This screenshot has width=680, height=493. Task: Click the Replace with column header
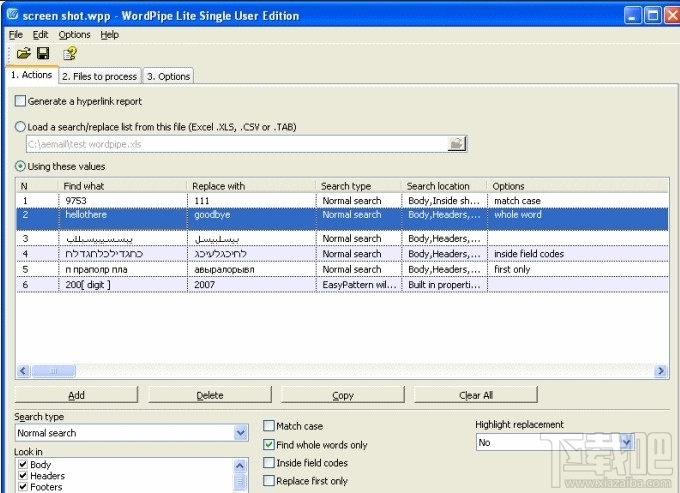click(x=251, y=186)
